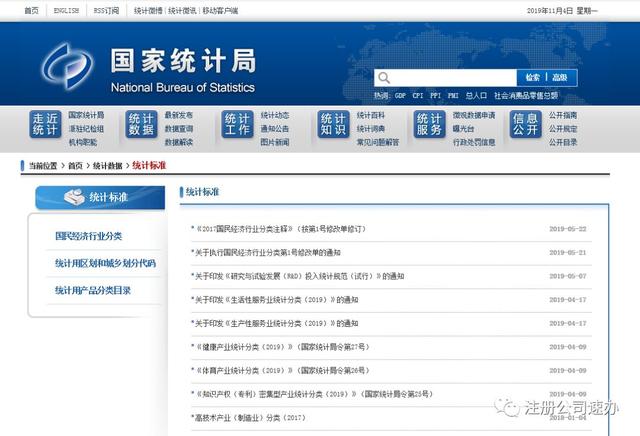This screenshot has height=436, width=640.
Task: Click the 统计标准 sidebar header
Action: (x=100, y=198)
